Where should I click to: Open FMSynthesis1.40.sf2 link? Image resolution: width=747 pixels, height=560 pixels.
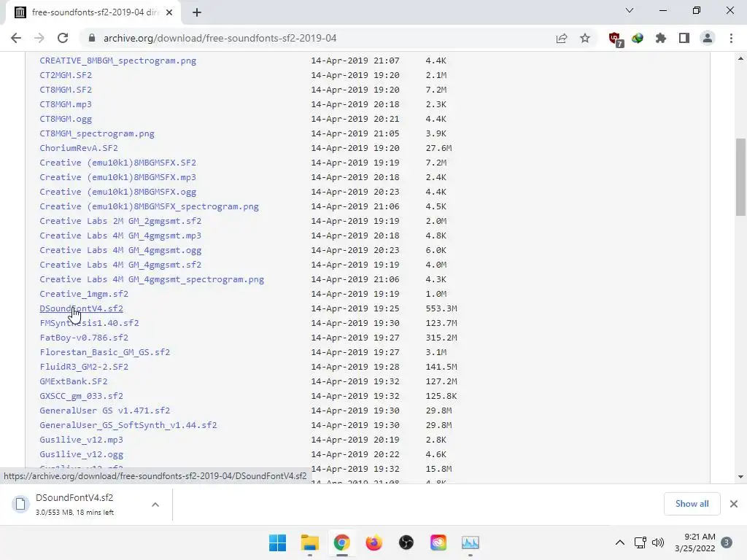[89, 323]
